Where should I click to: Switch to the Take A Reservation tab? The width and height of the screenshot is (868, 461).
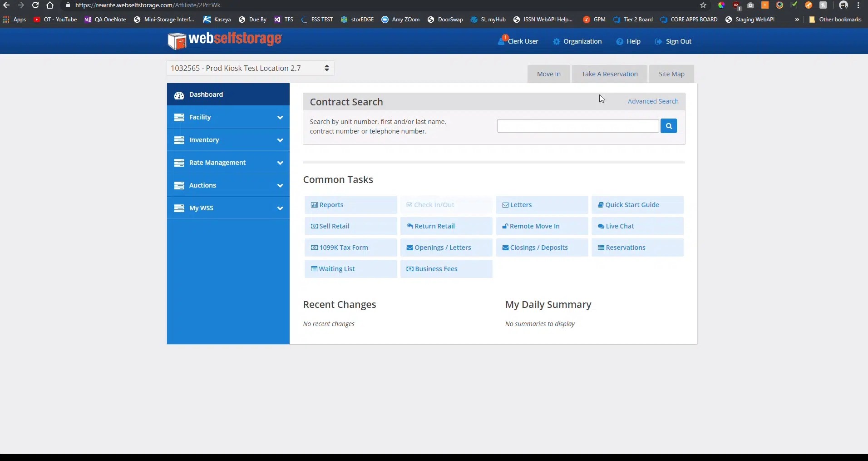tap(609, 74)
